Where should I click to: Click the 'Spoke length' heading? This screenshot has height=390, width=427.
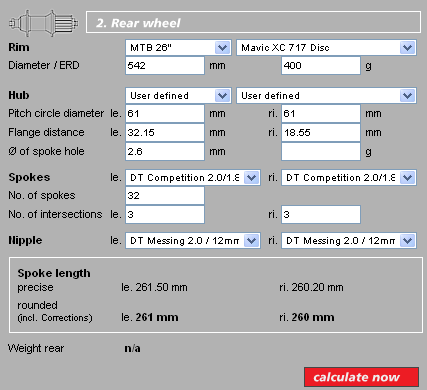tap(54, 273)
